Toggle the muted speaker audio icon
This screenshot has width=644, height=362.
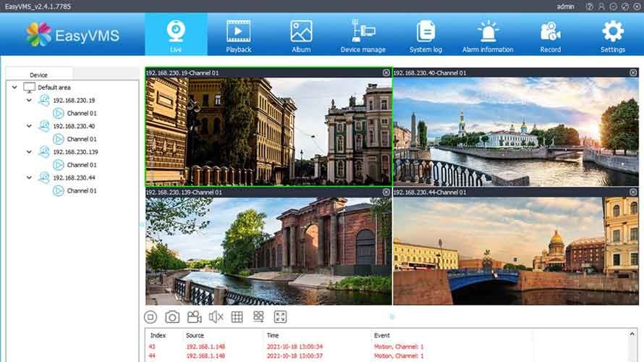pos(216,316)
